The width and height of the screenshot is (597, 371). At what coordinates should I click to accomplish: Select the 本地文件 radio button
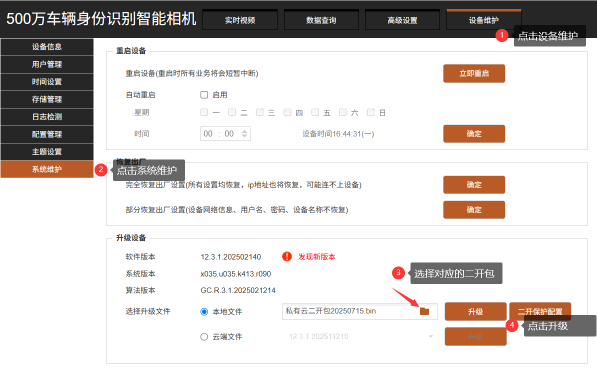pyautogui.click(x=204, y=312)
